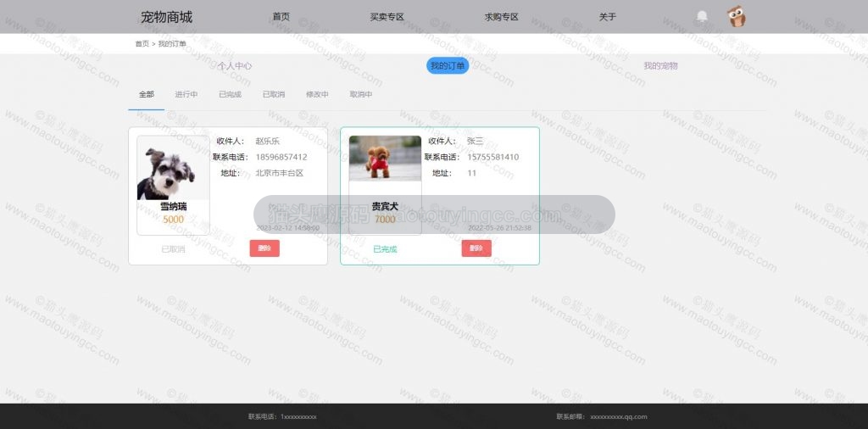Click the 雪纳瑞 pet name
868x429 pixels.
click(173, 207)
